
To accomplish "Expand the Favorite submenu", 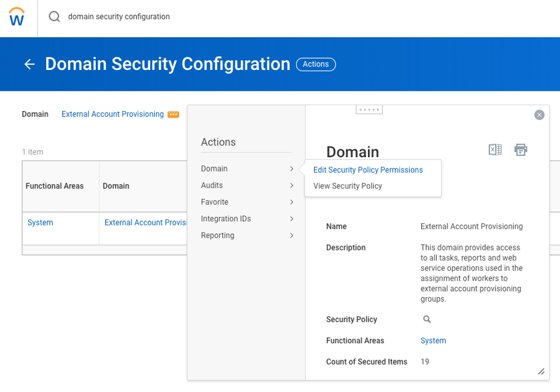I will (248, 203).
